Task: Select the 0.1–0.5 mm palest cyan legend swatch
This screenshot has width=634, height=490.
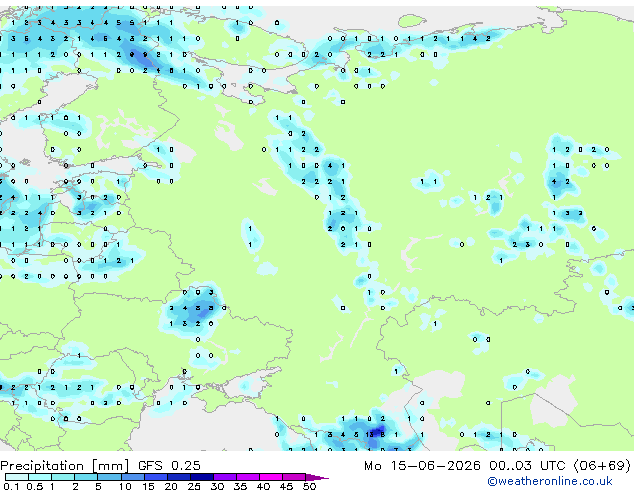Action: click(x=17, y=477)
